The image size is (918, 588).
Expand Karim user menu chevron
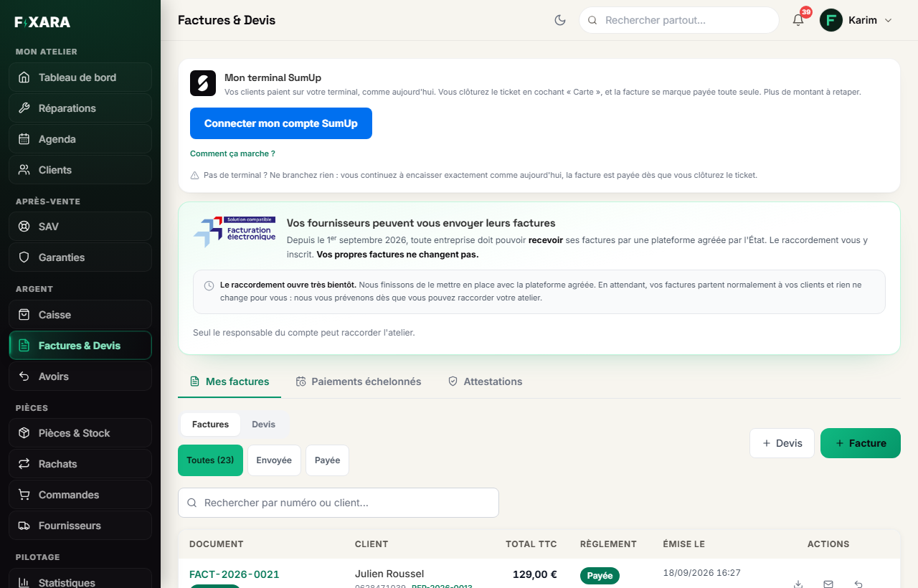(888, 20)
